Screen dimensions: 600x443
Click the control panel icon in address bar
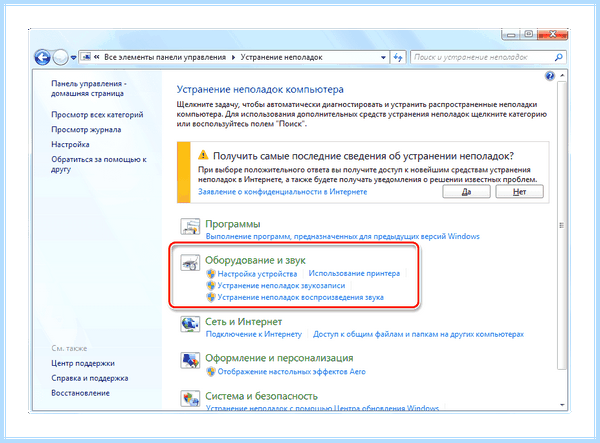tap(86, 57)
